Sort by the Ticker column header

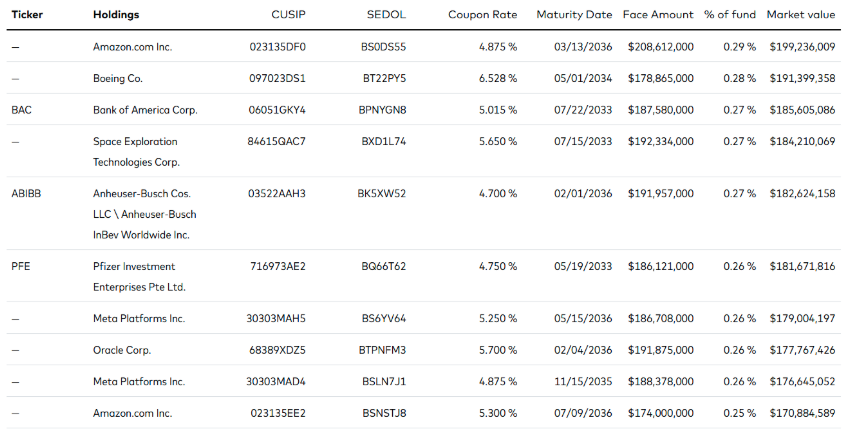point(27,15)
